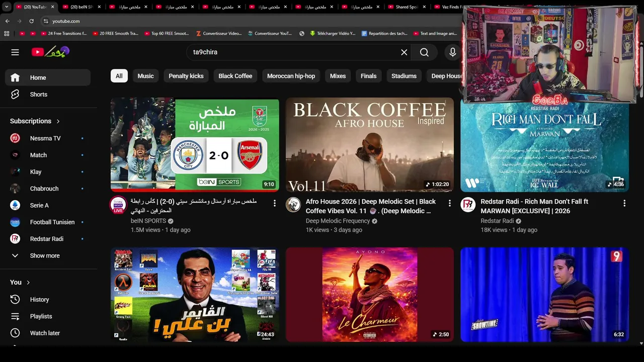This screenshot has width=644, height=362.
Task: Open the Télécharger Vidéo Y... bookmark
Action: point(332,34)
